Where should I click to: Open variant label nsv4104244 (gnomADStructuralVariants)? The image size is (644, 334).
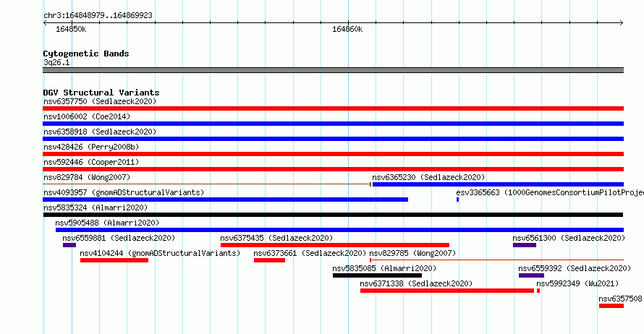click(x=160, y=253)
